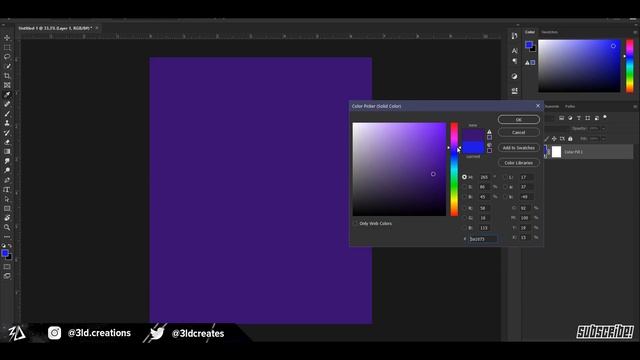Select the Eraser tool
The image size is (640, 360).
pos(7,142)
